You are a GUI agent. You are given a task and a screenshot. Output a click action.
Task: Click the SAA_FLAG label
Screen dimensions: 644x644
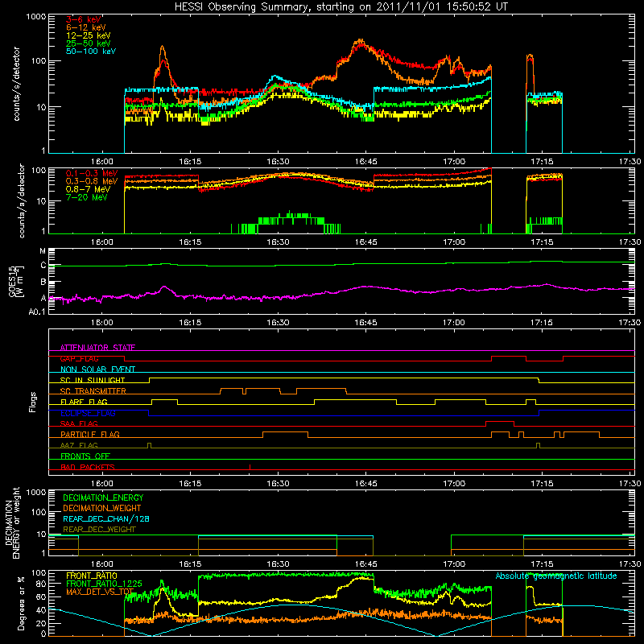pos(79,424)
